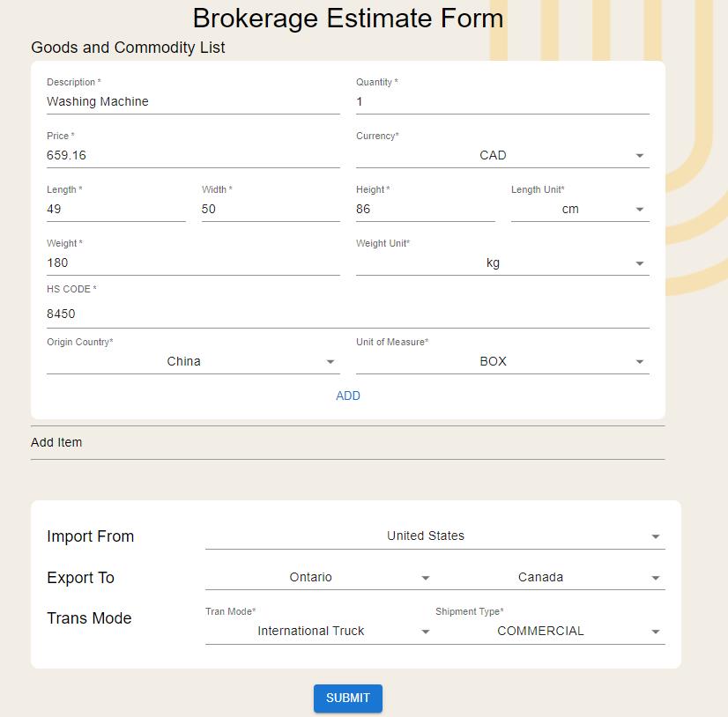Open the Canada export country dropdown

550,577
